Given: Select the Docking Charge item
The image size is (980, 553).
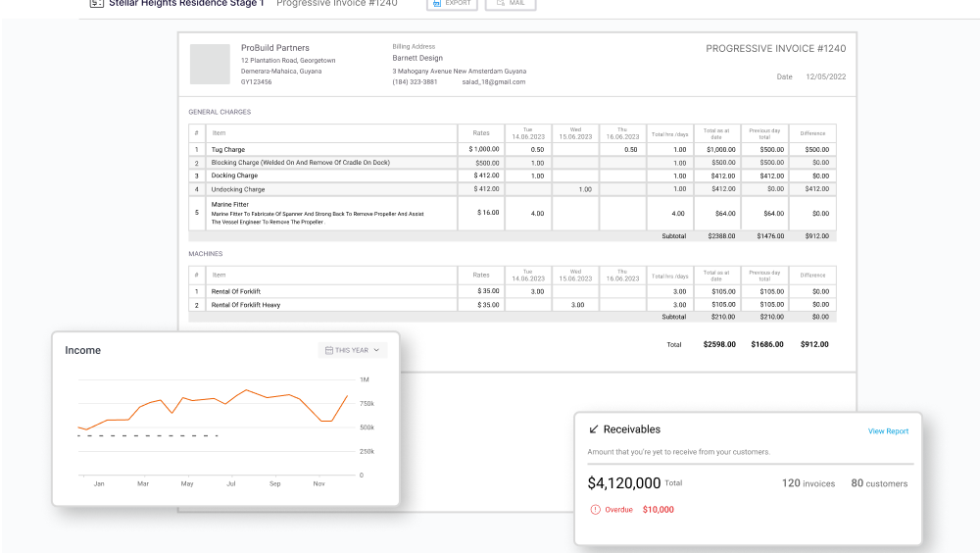Looking at the screenshot, I should [x=234, y=176].
